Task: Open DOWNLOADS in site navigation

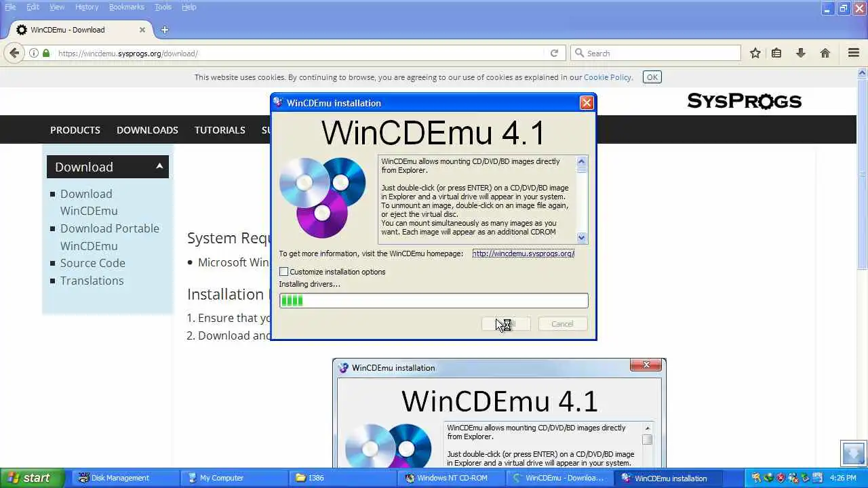Action: tap(147, 129)
